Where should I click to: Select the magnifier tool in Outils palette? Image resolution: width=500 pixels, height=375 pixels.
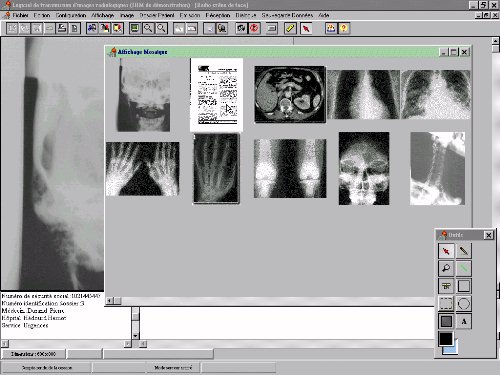446,268
